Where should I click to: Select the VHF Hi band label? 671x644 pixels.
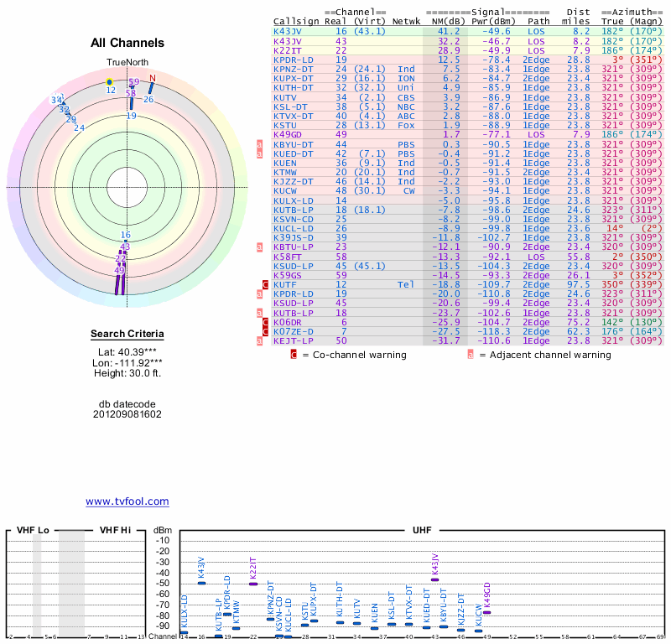(x=117, y=530)
